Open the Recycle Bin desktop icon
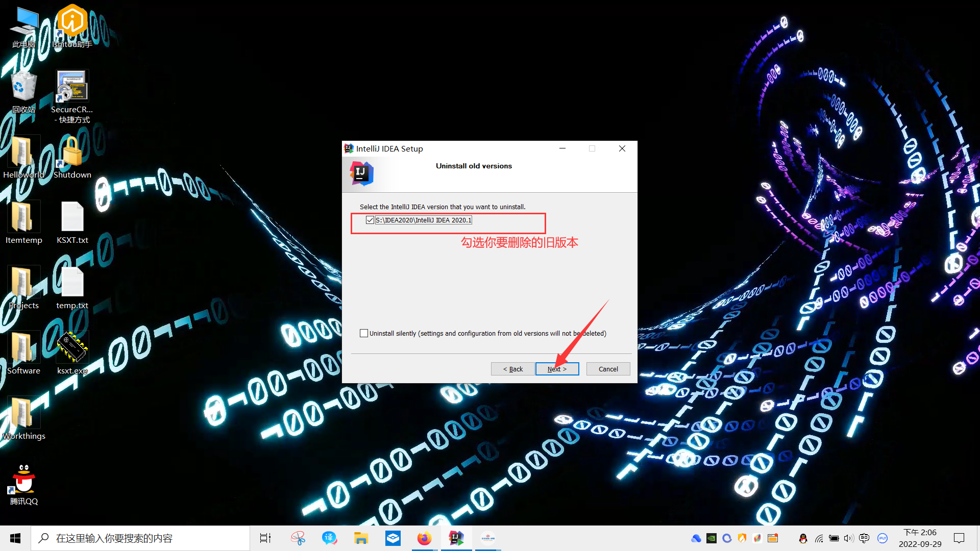The image size is (980, 551). (23, 87)
